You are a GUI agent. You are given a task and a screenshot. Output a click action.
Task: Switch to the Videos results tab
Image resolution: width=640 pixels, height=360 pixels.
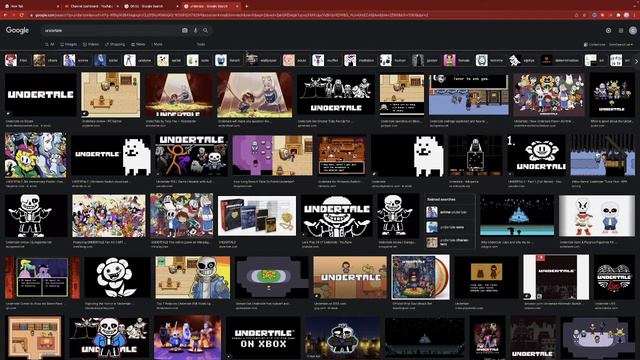(91, 44)
